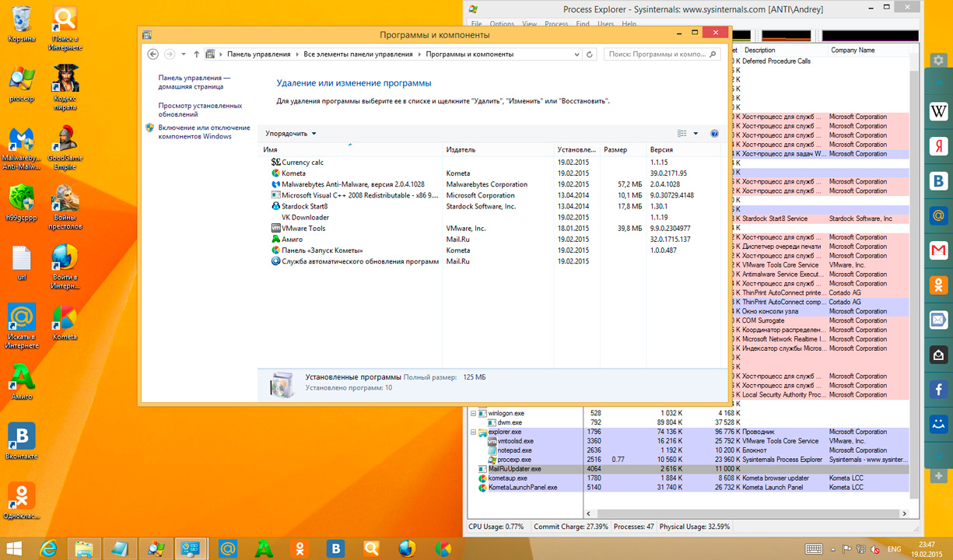Collapse the explorer.exe process tree
The height and width of the screenshot is (560, 953).
(x=474, y=432)
